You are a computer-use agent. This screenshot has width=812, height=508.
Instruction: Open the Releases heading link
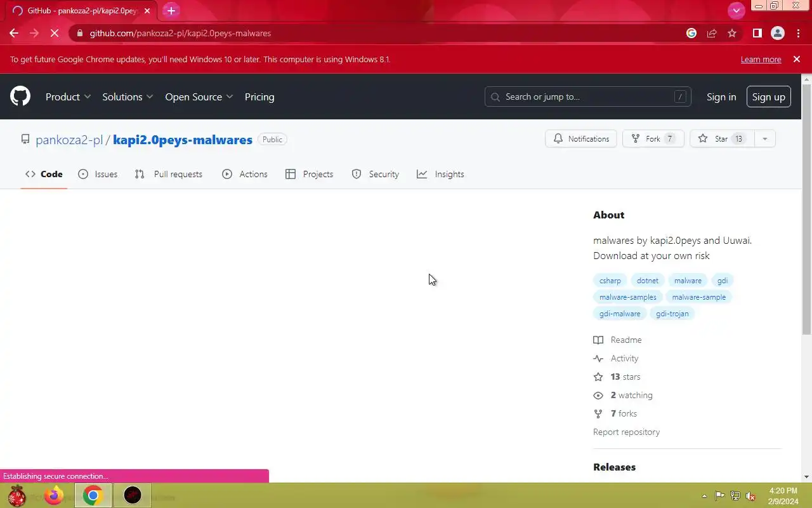click(x=614, y=467)
